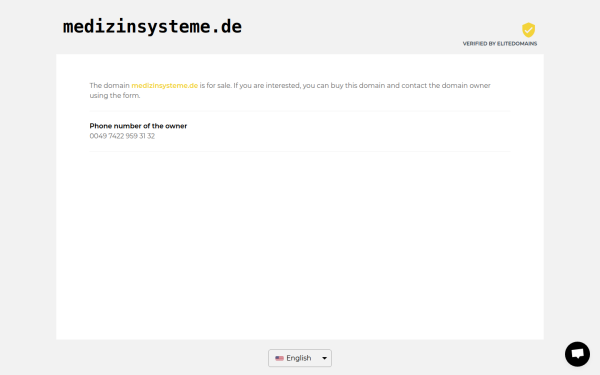Screen dimensions: 600x375
Task: Follow the yellow medizinsysteme.de link
Action: (x=165, y=85)
